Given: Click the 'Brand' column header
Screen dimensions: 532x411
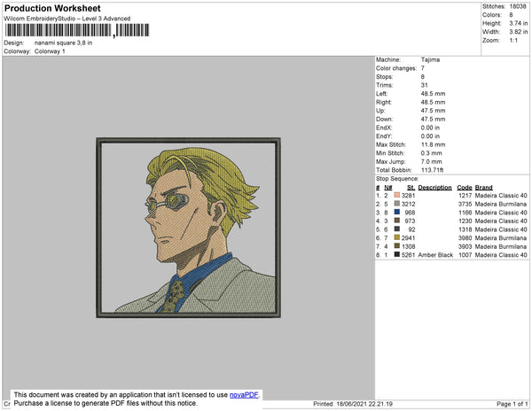Looking at the screenshot, I should pos(484,188).
